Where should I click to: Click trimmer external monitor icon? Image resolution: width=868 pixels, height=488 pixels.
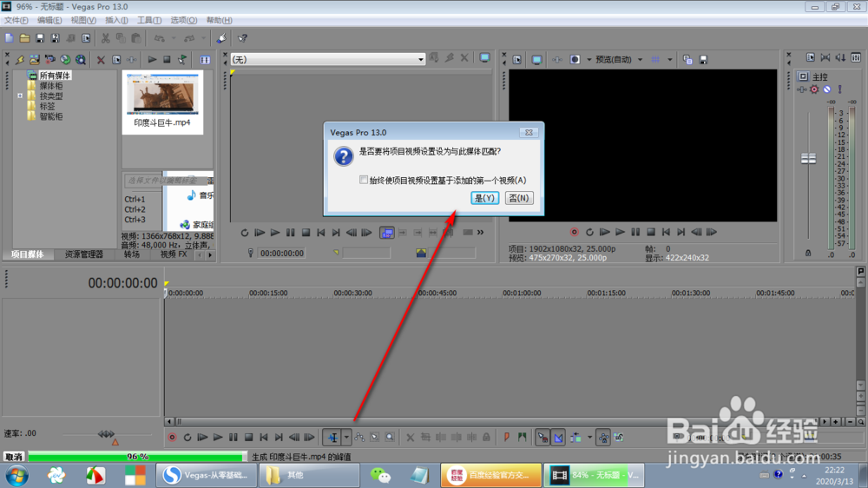(x=485, y=58)
